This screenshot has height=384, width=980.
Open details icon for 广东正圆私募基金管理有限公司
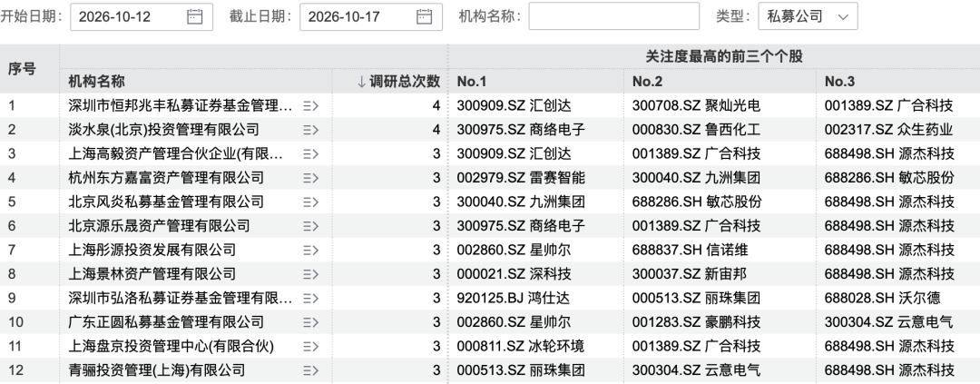point(310,322)
